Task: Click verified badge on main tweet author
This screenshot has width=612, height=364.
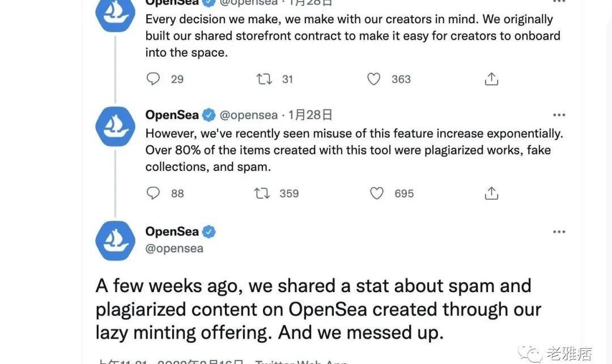Action: [x=209, y=232]
